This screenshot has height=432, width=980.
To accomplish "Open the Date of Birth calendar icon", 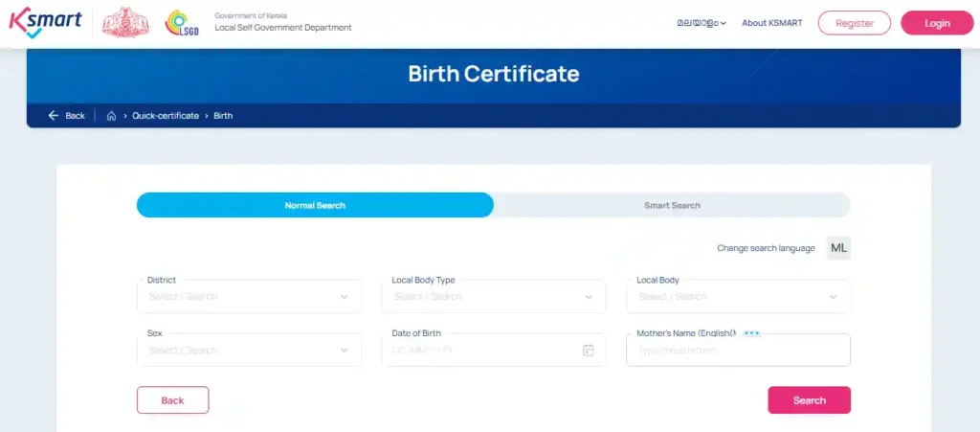I will click(x=589, y=351).
